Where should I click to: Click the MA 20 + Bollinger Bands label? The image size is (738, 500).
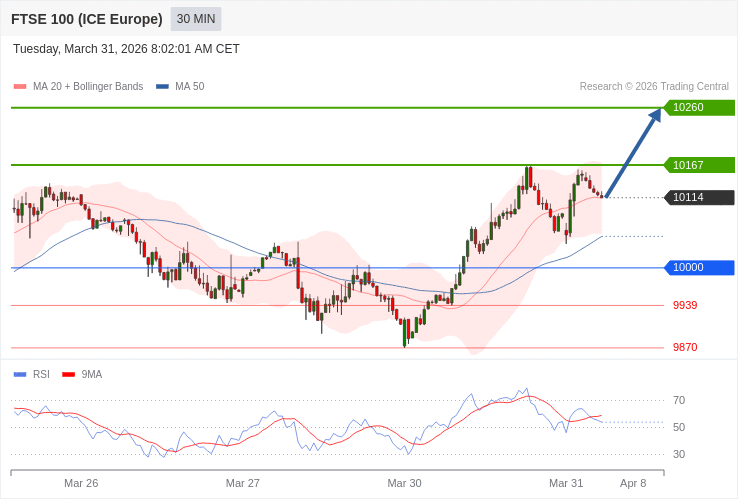[x=88, y=87]
